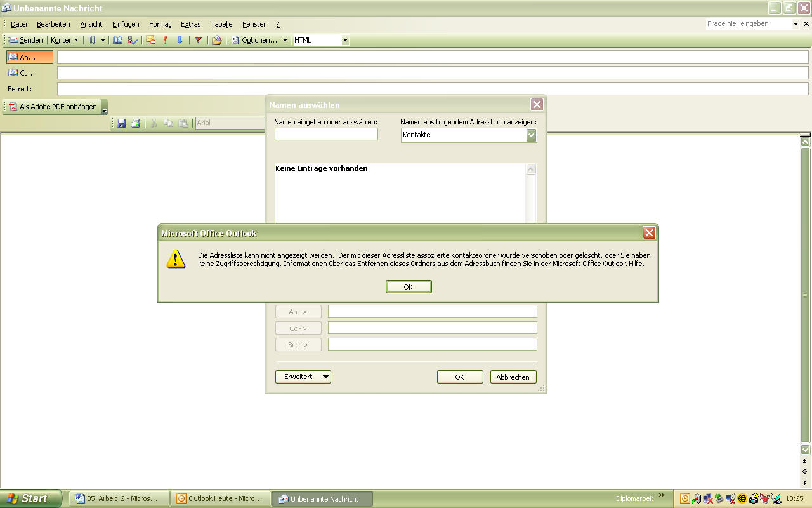
Task: Click the yellow globe icon in tray
Action: 742,498
